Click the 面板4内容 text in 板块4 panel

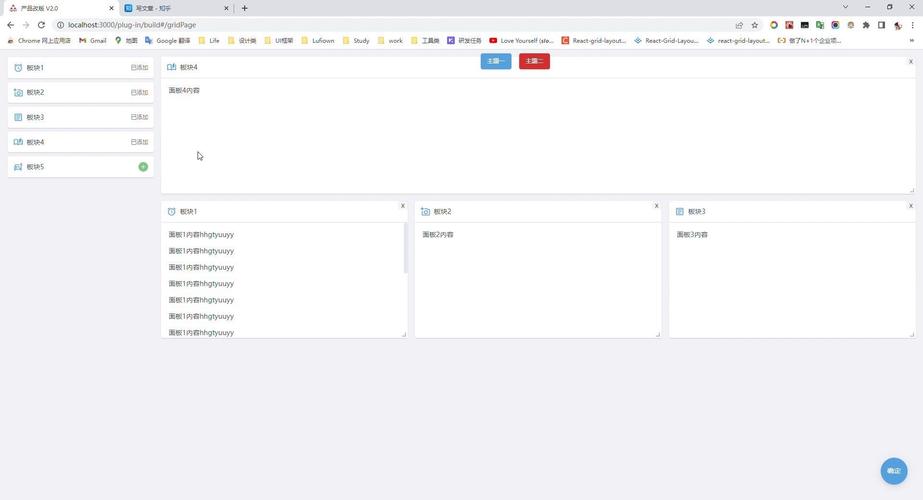[x=184, y=91]
